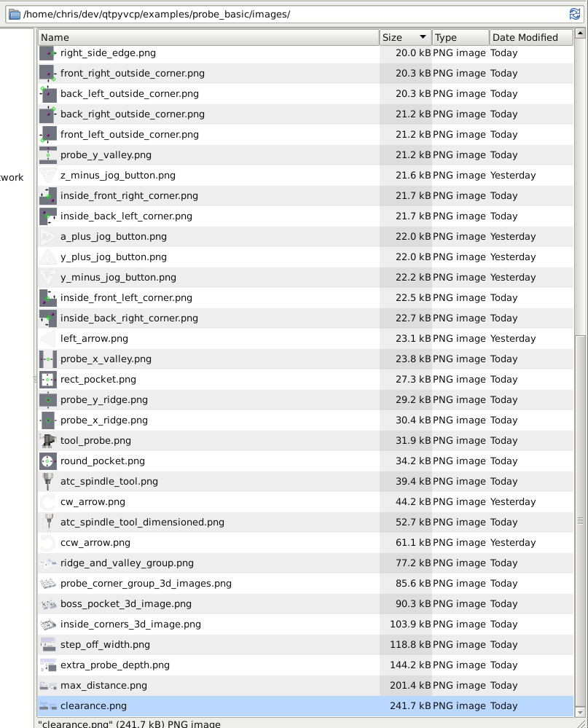Click the path field showing probe_basic/images
The height and width of the screenshot is (728, 588).
294,14
